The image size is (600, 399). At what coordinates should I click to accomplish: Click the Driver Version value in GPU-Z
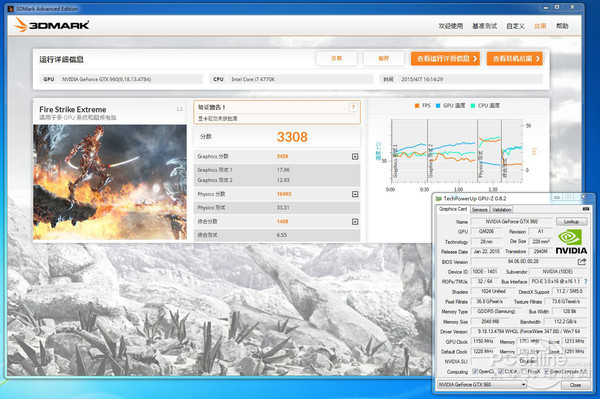(x=529, y=331)
